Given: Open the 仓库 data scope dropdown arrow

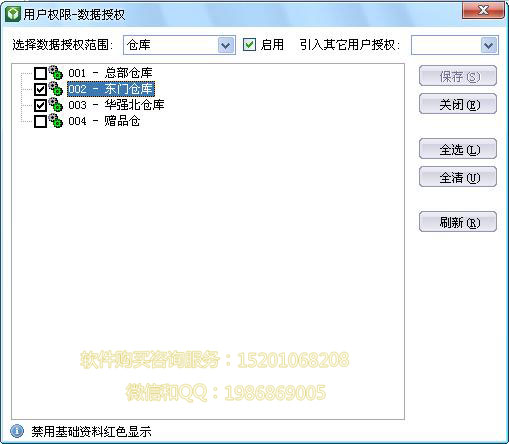Looking at the screenshot, I should click(226, 45).
